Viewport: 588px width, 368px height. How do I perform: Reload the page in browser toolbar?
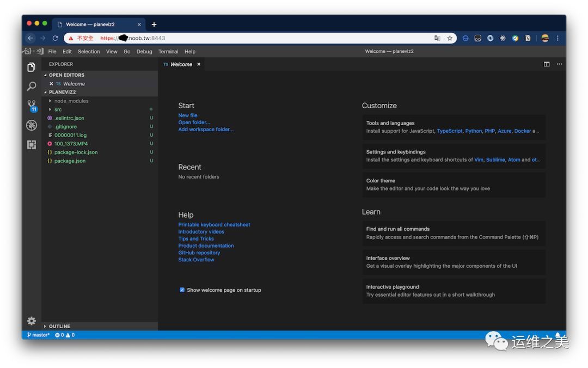tap(55, 38)
